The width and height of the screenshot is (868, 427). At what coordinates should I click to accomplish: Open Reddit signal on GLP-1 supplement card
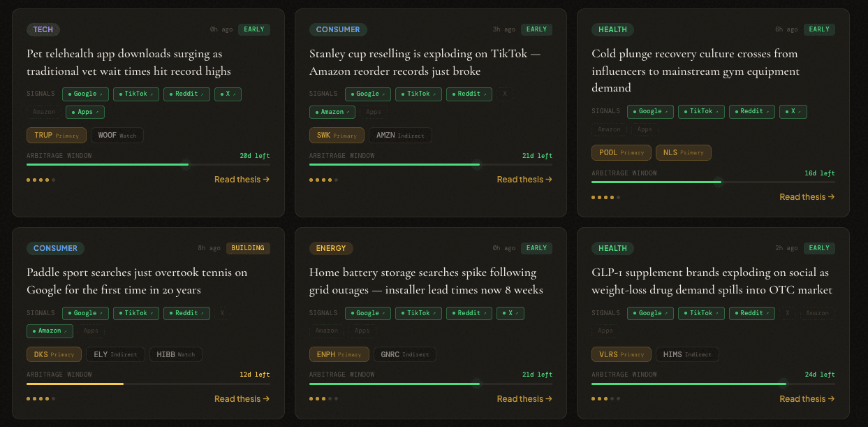click(752, 313)
